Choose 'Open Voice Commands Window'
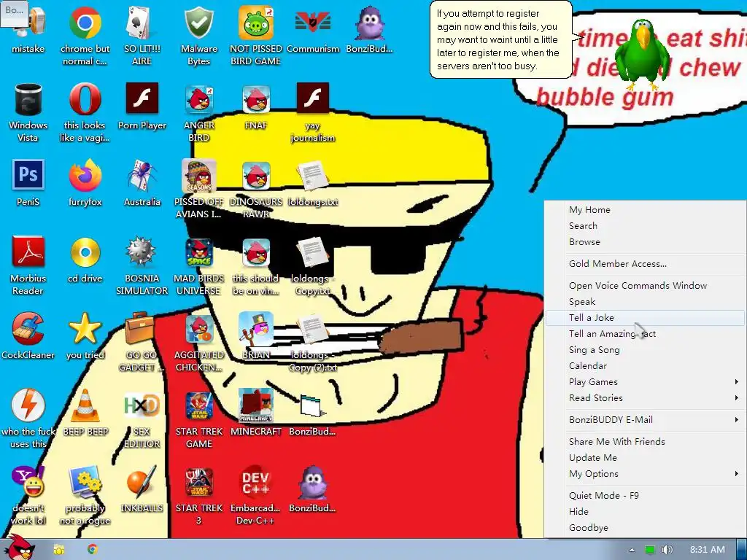 tap(645, 286)
